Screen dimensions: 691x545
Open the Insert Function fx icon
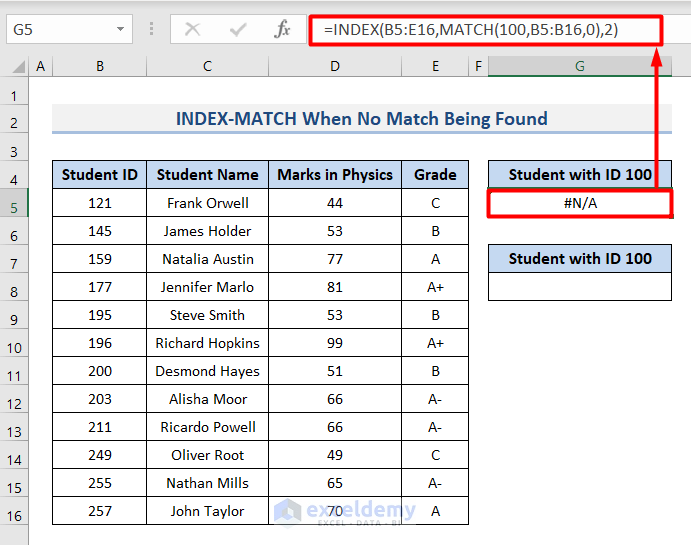tap(283, 30)
